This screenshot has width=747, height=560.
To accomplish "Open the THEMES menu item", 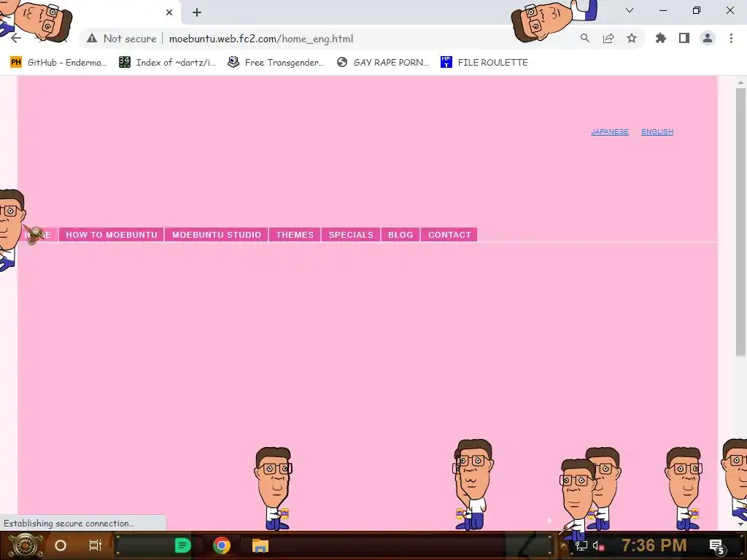I will click(295, 235).
